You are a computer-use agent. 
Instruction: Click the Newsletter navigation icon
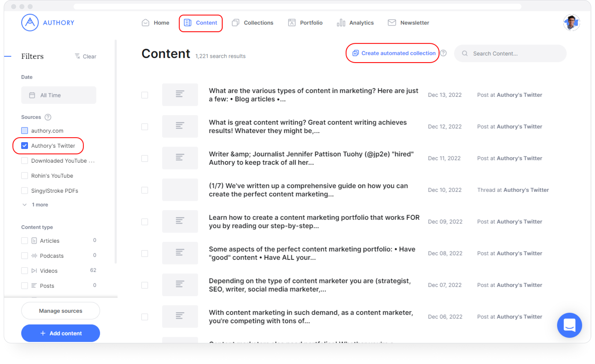pyautogui.click(x=392, y=23)
